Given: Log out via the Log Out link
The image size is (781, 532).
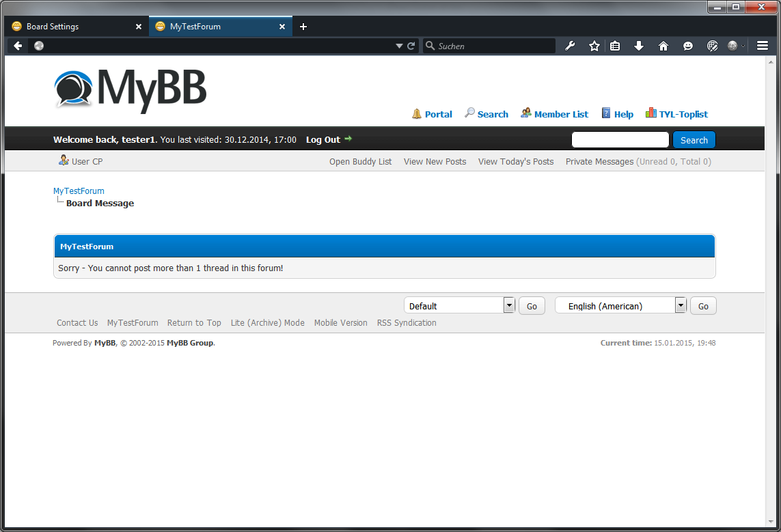Looking at the screenshot, I should pos(323,139).
